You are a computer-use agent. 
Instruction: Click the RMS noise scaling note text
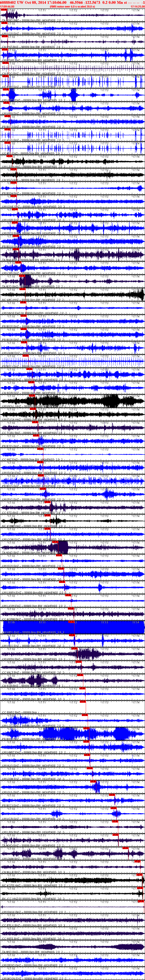pyautogui.click(x=72, y=7)
